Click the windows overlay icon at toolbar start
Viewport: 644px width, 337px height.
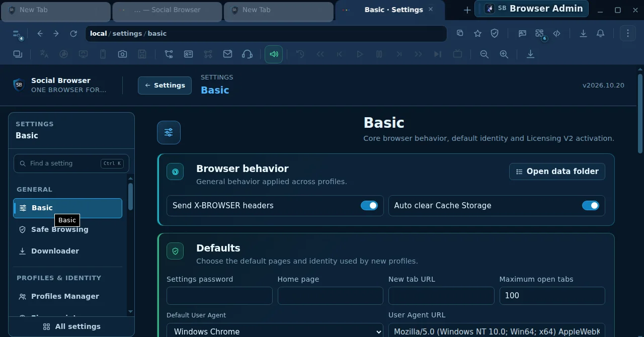[18, 54]
